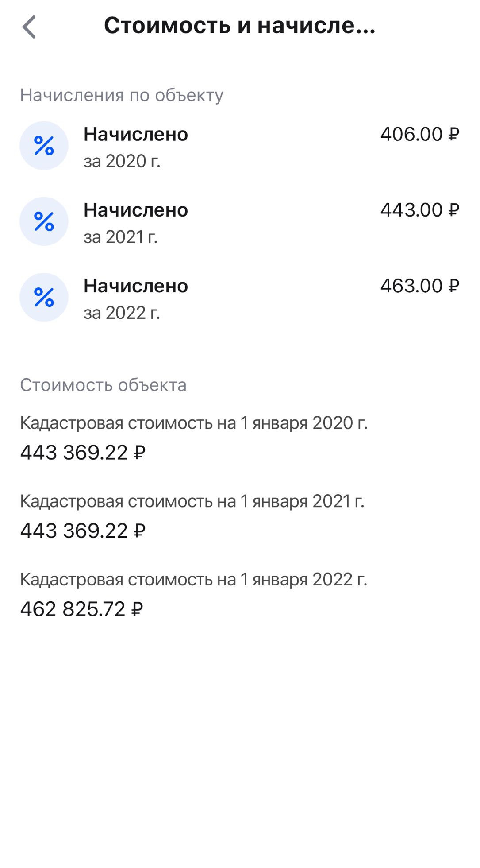Tap the cadastral value label for 1 января 2021
480x868 pixels.
click(192, 501)
